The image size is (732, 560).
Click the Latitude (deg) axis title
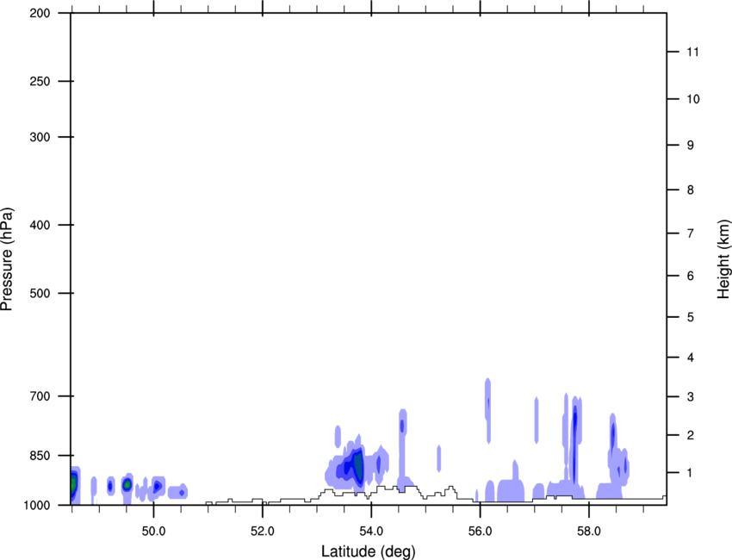[x=369, y=551]
